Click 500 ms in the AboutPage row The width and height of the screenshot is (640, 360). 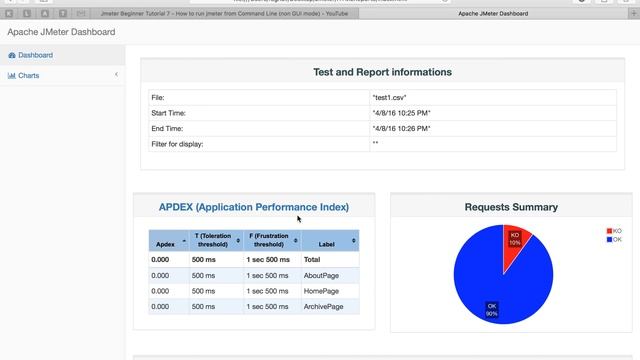203,276
